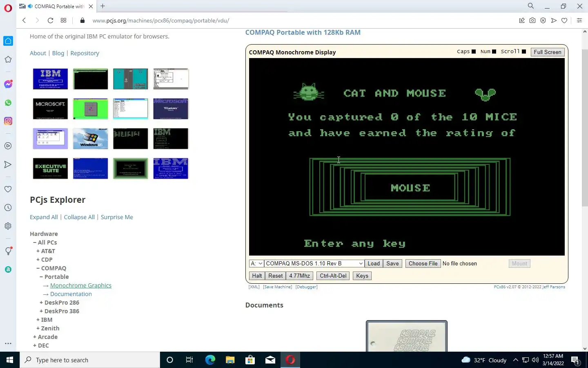Open sidebar heart favorites icon
The image size is (588, 368).
tap(8, 189)
